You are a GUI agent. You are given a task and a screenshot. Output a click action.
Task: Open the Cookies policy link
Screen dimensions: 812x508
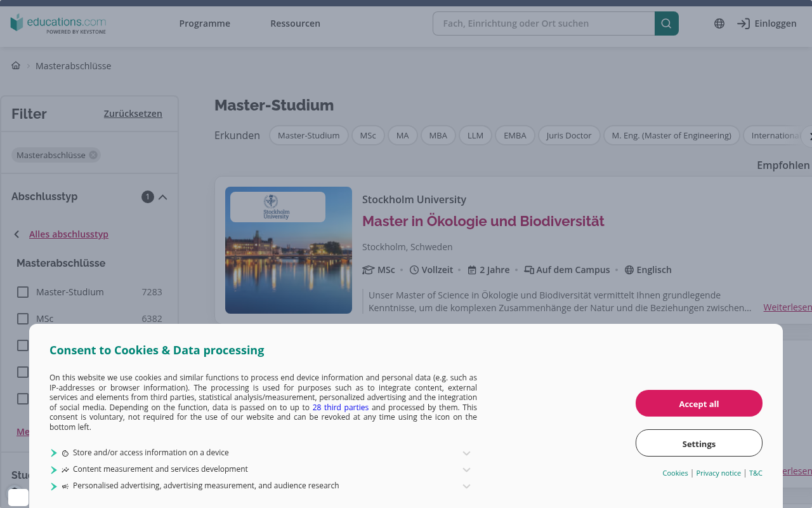point(675,473)
